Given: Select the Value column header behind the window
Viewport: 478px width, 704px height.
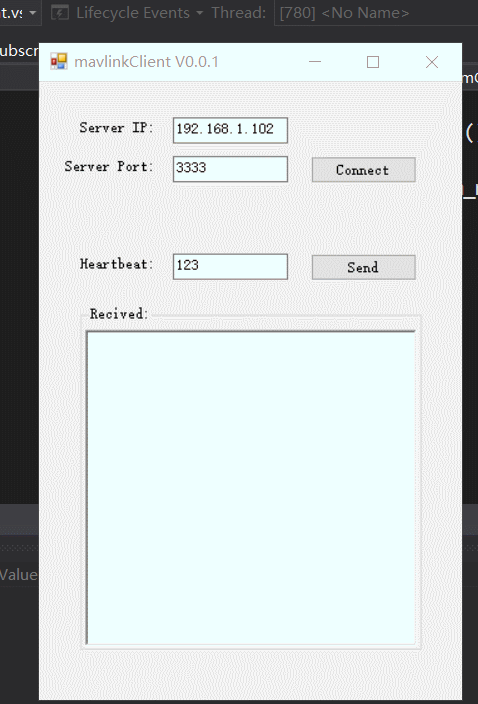Looking at the screenshot, I should point(18,575).
